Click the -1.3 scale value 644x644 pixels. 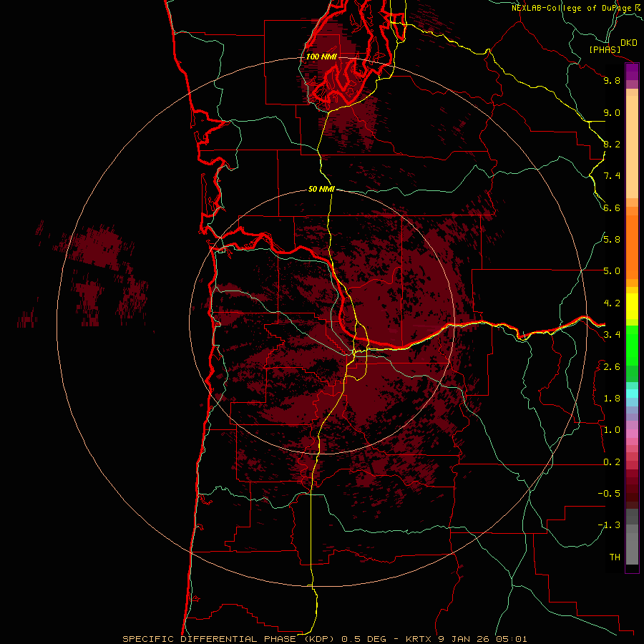609,525
